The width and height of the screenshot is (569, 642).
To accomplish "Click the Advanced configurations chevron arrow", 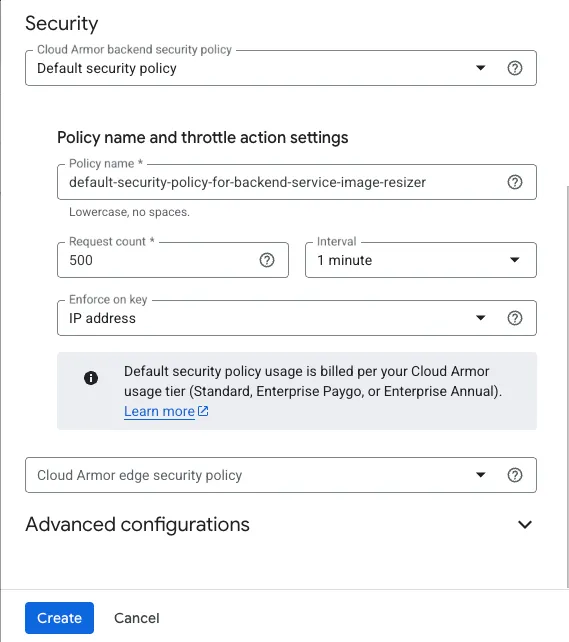I will pyautogui.click(x=525, y=524).
